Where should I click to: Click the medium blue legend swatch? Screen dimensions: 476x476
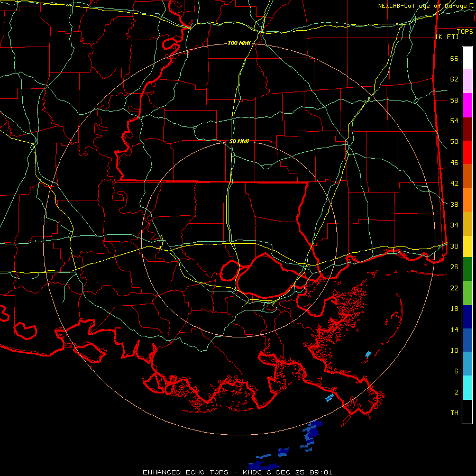click(x=467, y=340)
